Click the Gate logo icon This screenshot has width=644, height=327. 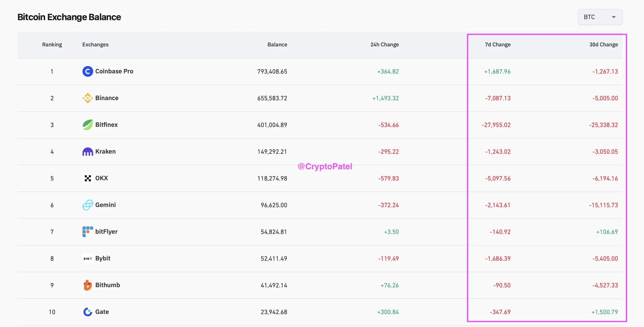[x=88, y=312]
